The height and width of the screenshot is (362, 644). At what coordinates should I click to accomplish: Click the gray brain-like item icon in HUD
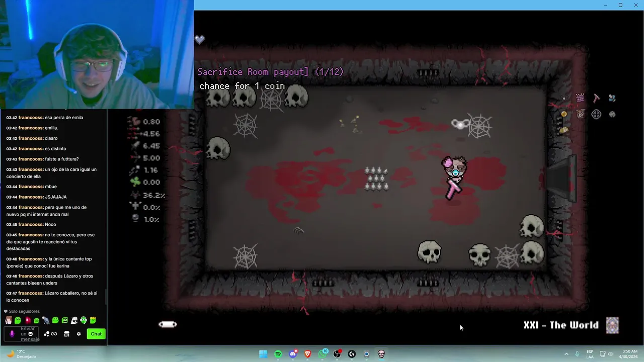click(612, 114)
